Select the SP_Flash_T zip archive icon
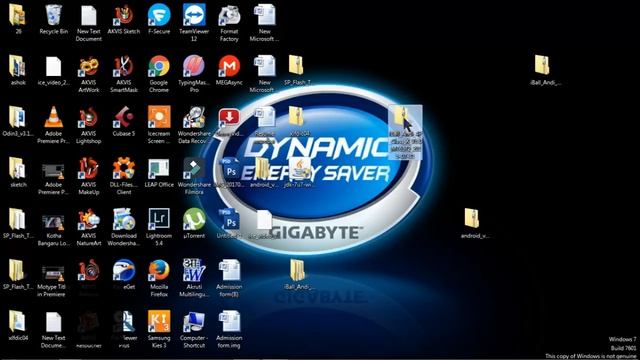Viewport: 640px width, 360px height. point(296,65)
